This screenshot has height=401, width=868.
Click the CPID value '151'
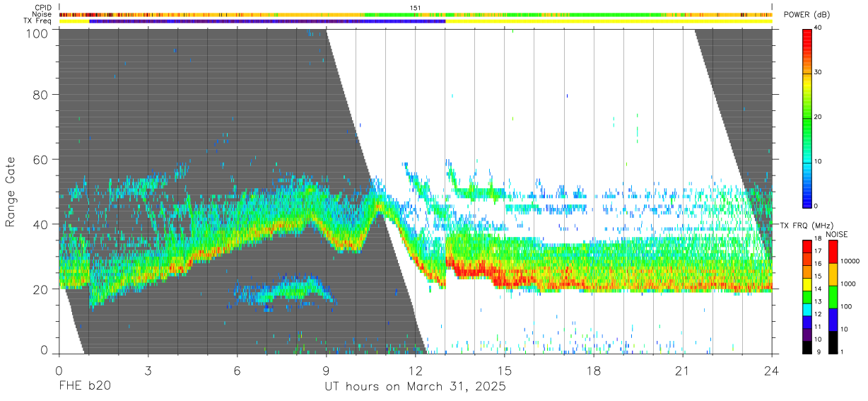pos(416,8)
